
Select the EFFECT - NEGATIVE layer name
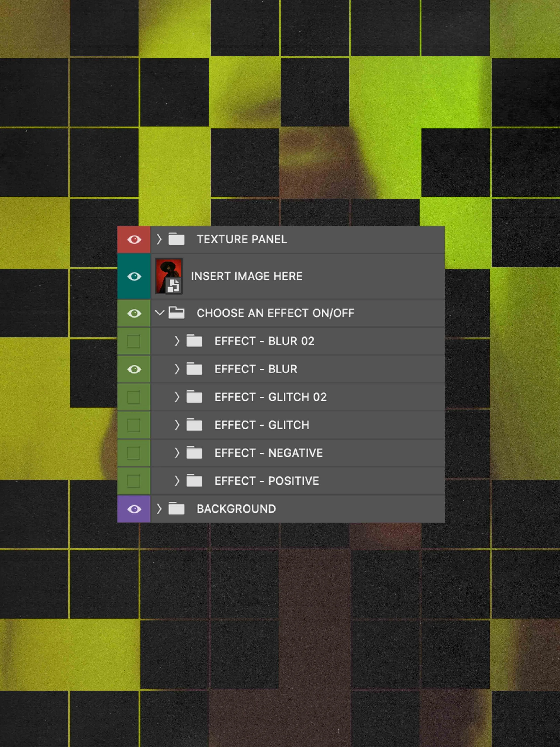pos(269,453)
